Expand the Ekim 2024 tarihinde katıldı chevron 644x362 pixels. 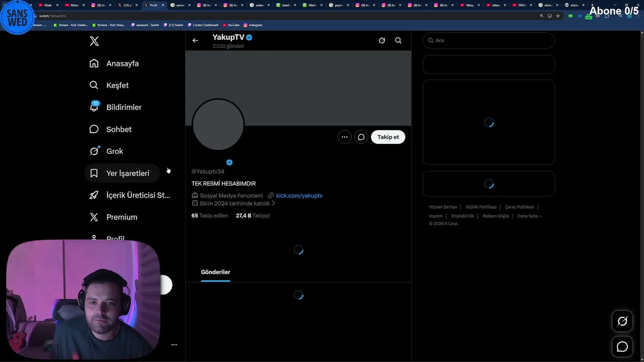point(273,204)
